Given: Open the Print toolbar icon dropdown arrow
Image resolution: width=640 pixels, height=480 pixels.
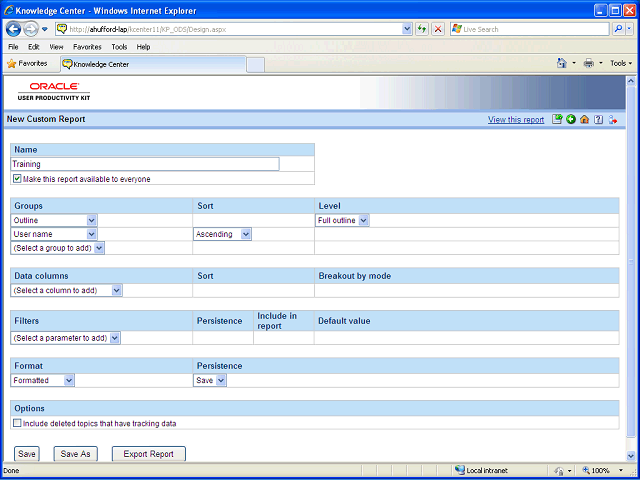Looking at the screenshot, I should click(x=600, y=63).
